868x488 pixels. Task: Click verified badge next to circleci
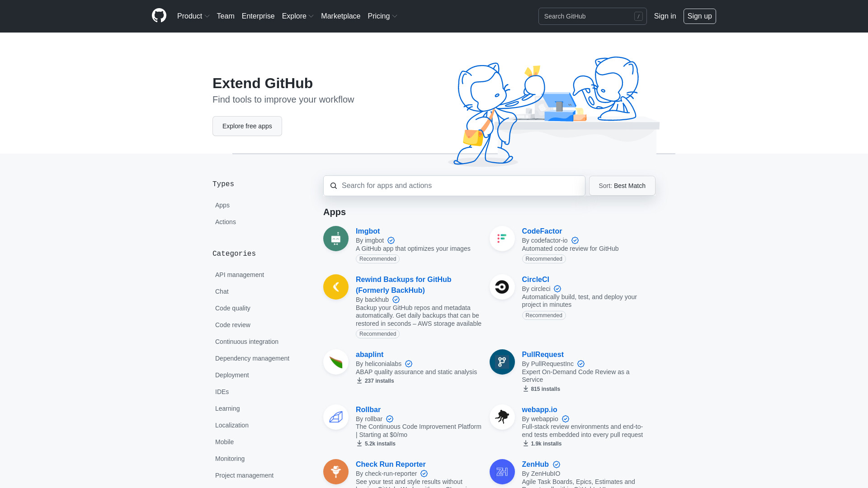[x=557, y=289]
